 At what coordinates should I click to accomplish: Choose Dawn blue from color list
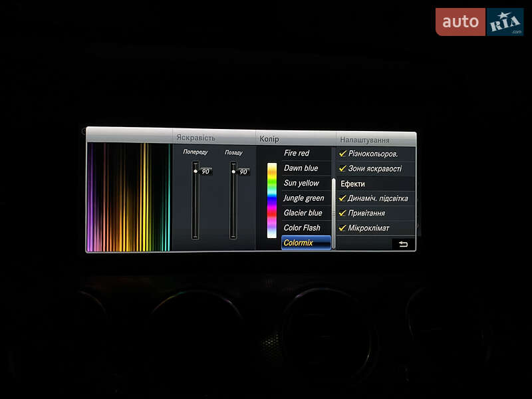(x=301, y=168)
